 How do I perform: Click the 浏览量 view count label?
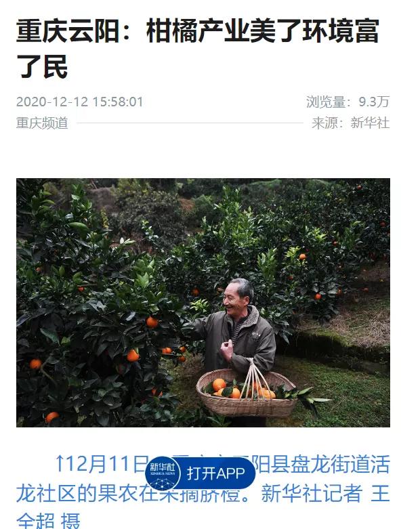tap(326, 102)
